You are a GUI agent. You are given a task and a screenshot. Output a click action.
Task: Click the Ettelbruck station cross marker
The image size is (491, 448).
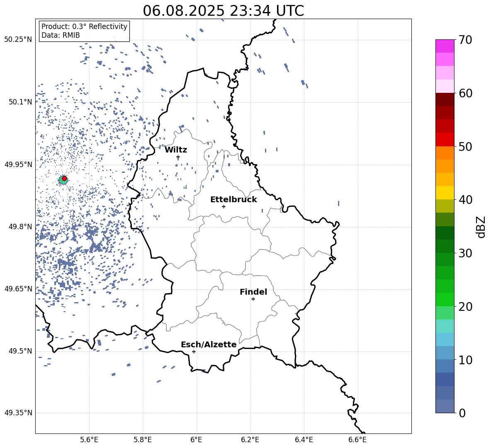pyautogui.click(x=224, y=206)
